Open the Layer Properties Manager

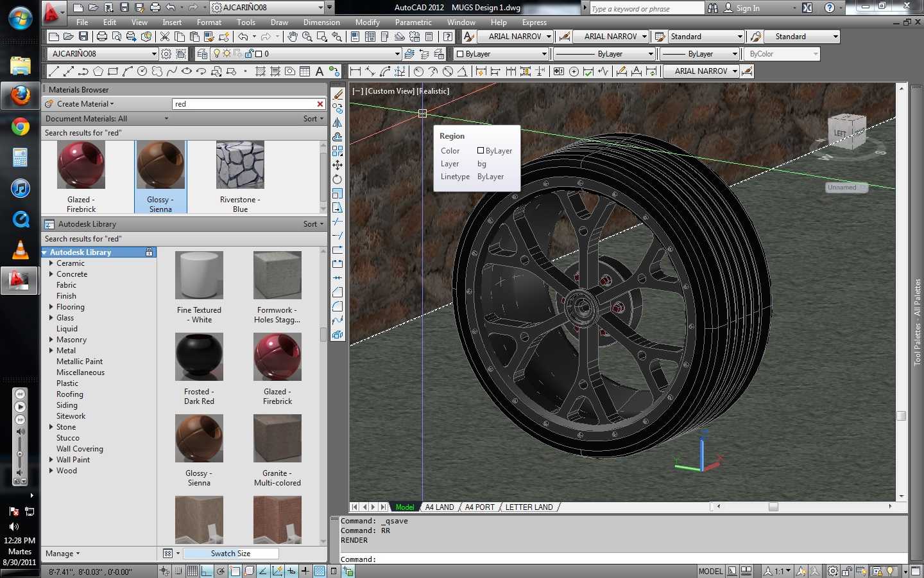click(202, 54)
